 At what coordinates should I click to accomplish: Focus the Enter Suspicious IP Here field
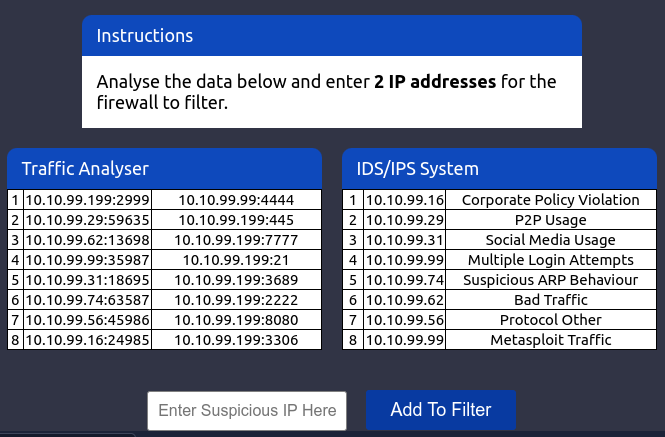(247, 411)
